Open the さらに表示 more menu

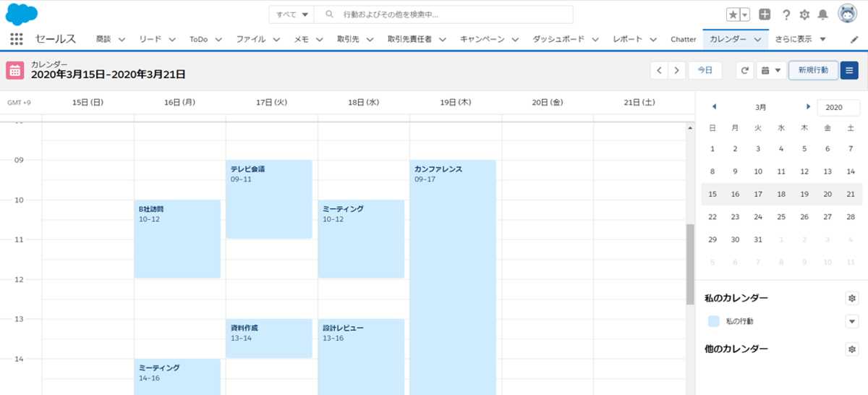[800, 39]
